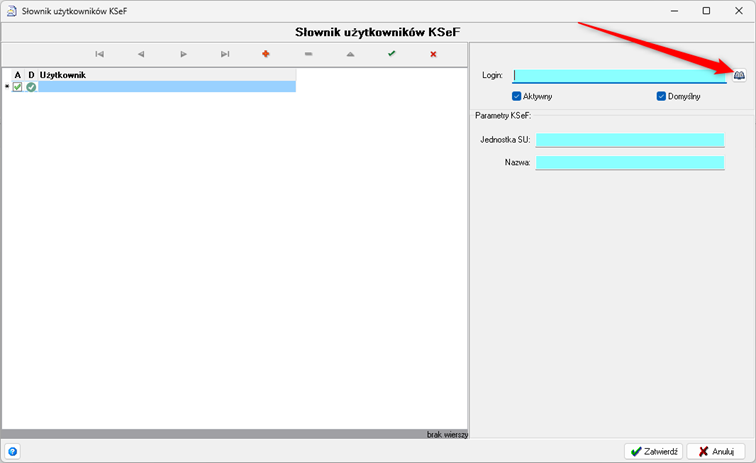Click the Anuluj button
This screenshot has width=756, height=463.
click(715, 451)
